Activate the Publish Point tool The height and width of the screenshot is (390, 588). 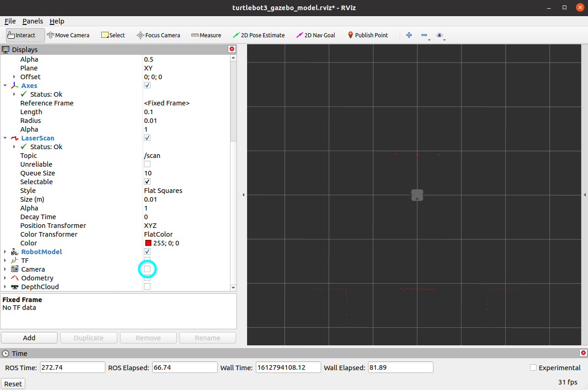[368, 35]
